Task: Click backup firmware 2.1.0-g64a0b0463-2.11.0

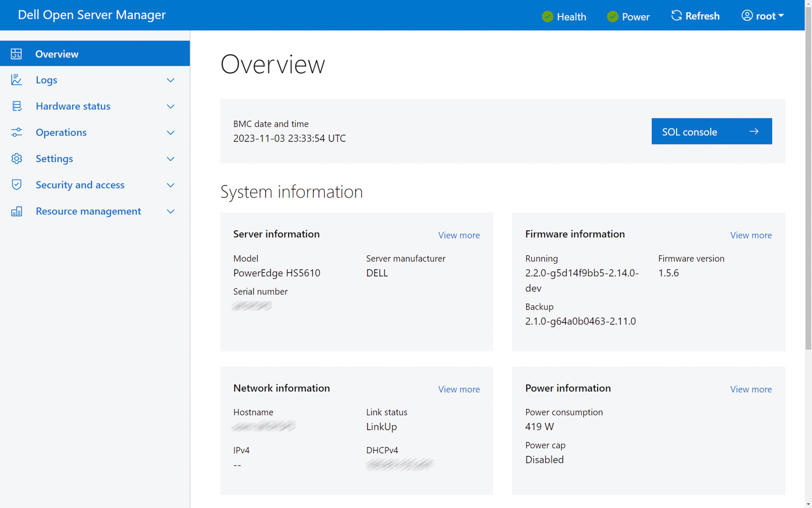Action: pyautogui.click(x=580, y=321)
